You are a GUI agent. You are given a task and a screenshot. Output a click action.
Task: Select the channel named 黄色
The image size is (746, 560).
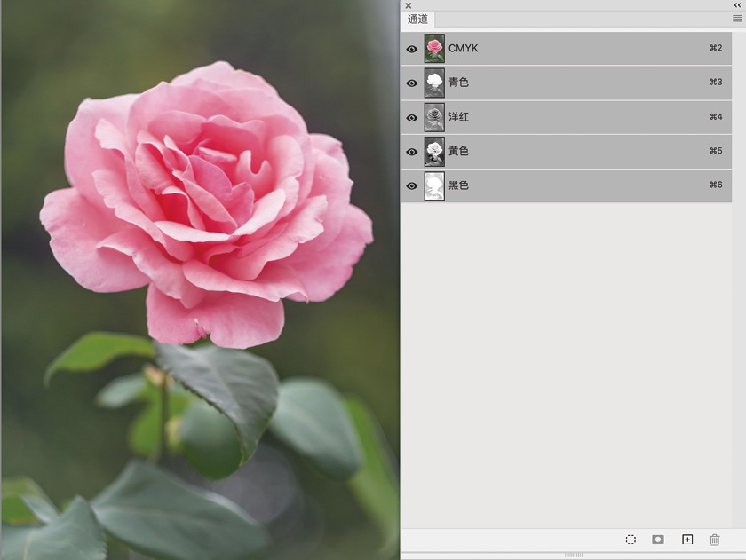point(567,151)
